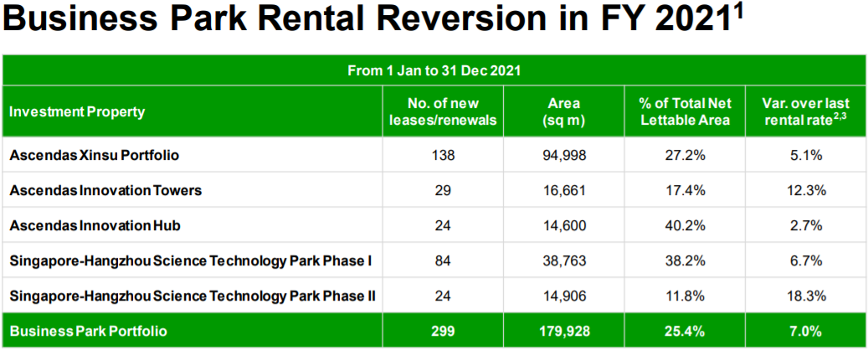This screenshot has width=868, height=350.
Task: Click the area value '38,763'
Action: tap(564, 261)
